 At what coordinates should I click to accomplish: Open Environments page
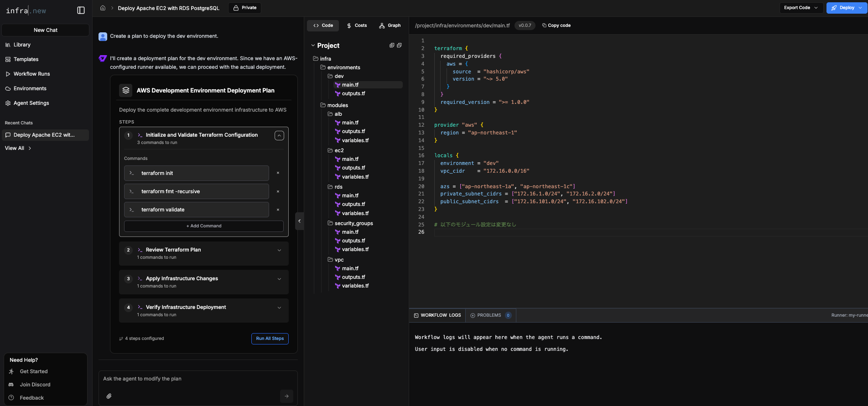pos(30,88)
